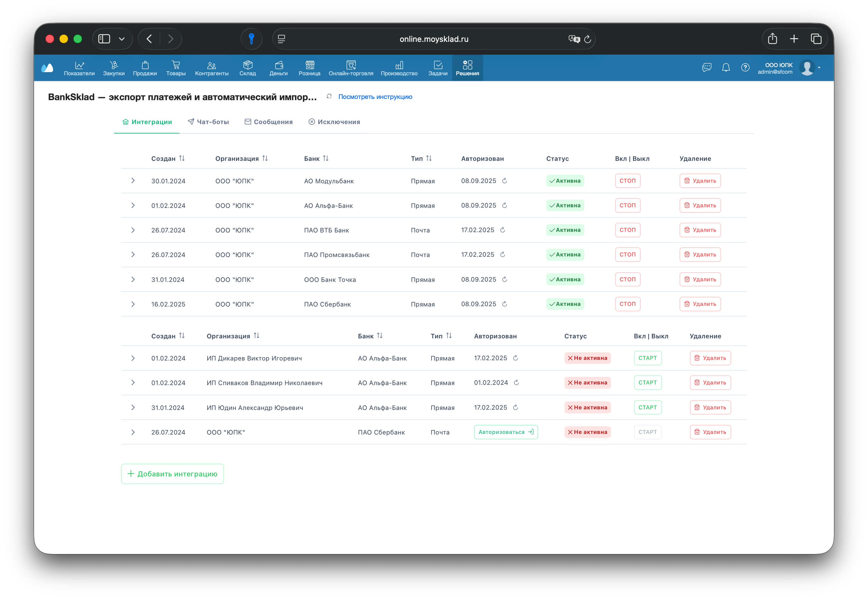
Task: Switch to the Интеграции tab
Action: [147, 122]
